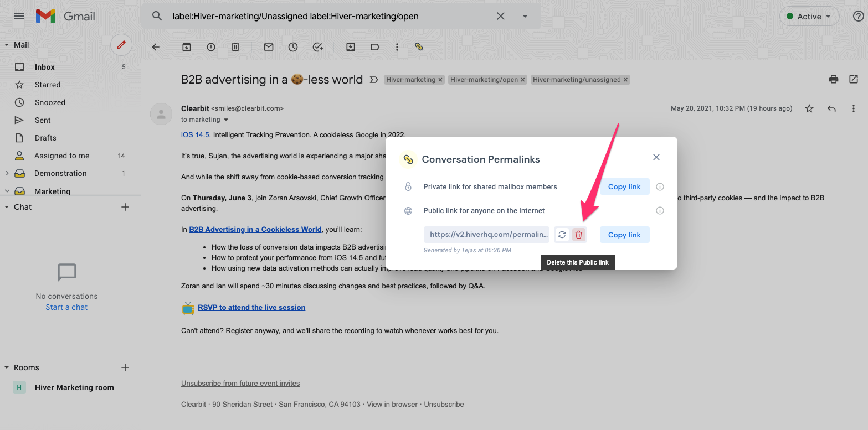Viewport: 868px width, 430px height.
Task: Open the toolbar More options menu
Action: tap(397, 47)
